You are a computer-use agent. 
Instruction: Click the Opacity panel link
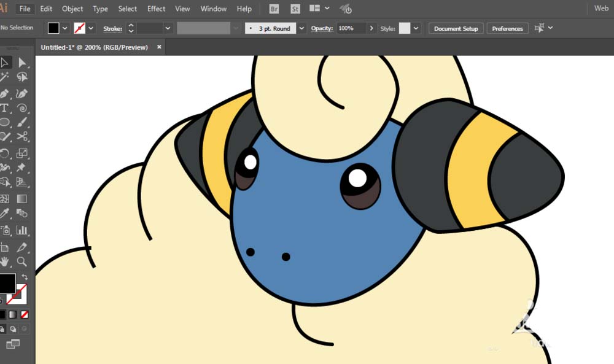322,28
